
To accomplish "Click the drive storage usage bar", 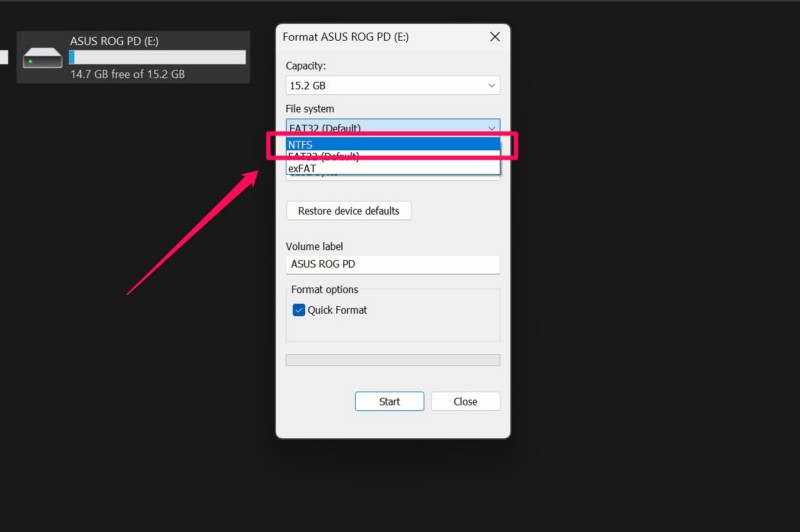I will [157, 58].
